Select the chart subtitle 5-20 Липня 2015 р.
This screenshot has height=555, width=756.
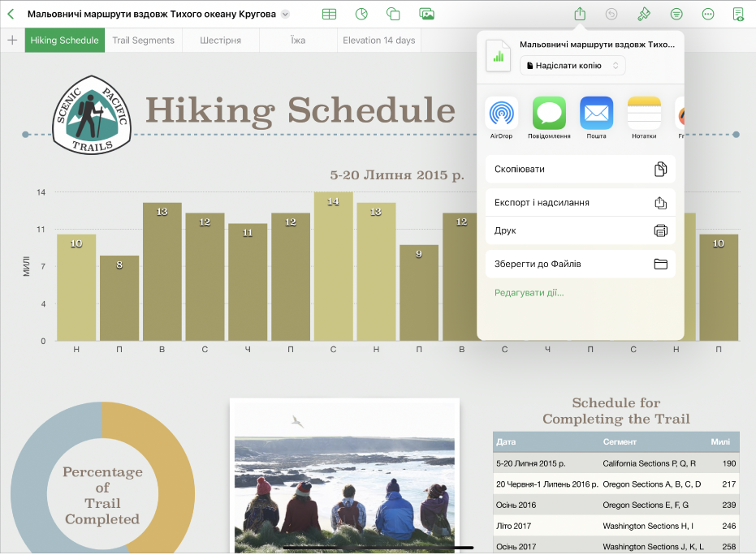[x=397, y=175]
